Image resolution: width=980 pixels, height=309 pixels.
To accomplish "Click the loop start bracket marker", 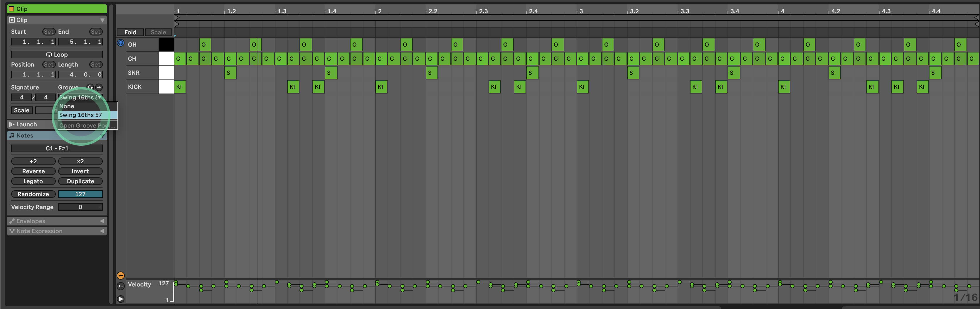I will tap(176, 18).
